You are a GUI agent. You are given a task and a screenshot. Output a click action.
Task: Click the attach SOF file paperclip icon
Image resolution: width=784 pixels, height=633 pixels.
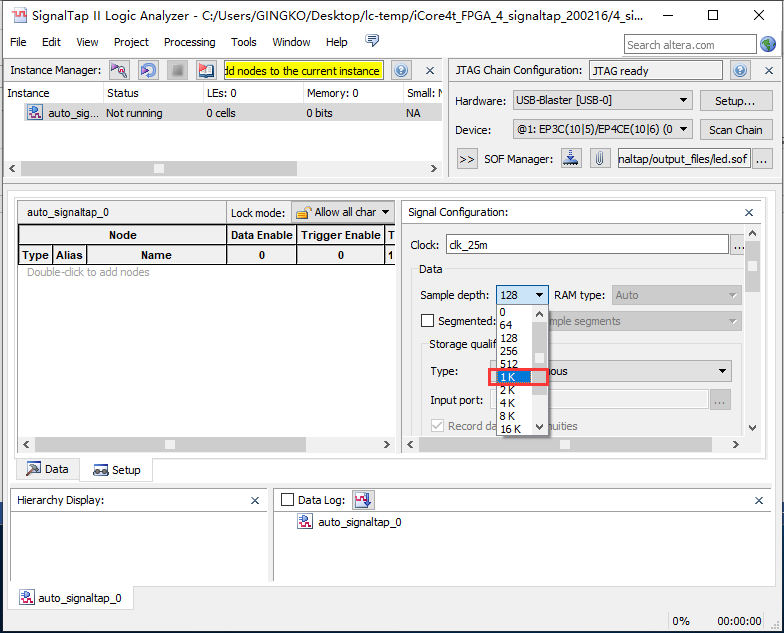(599, 159)
